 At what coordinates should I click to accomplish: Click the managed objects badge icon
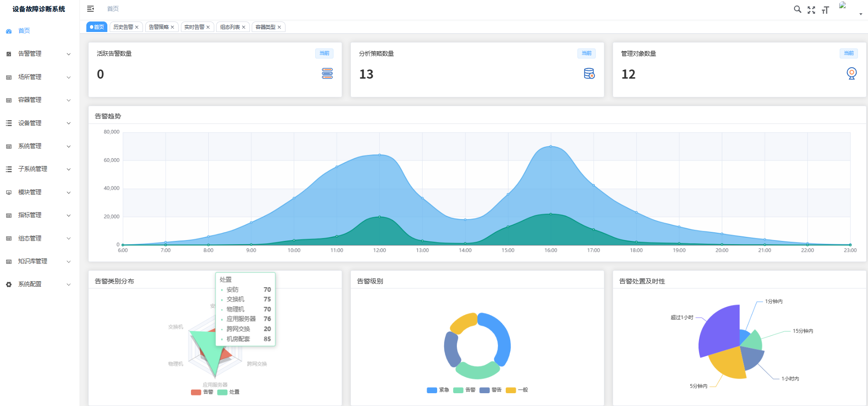851,74
